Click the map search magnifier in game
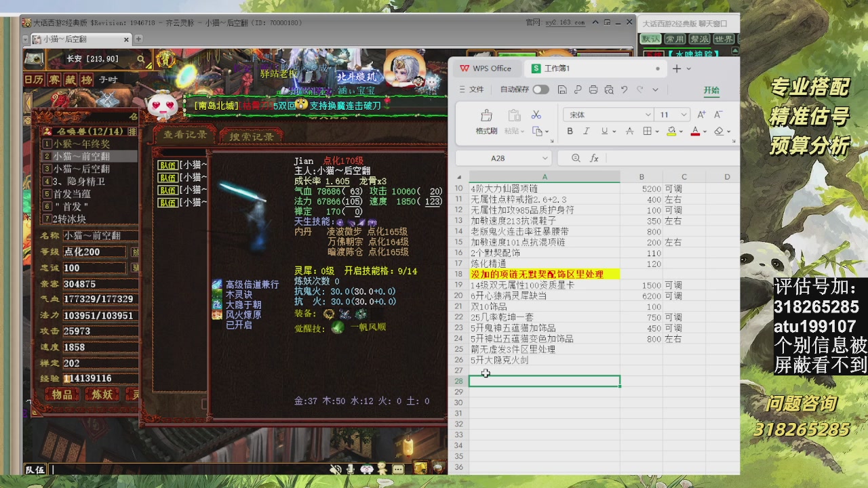Screen dimensions: 868x488 point(141,60)
